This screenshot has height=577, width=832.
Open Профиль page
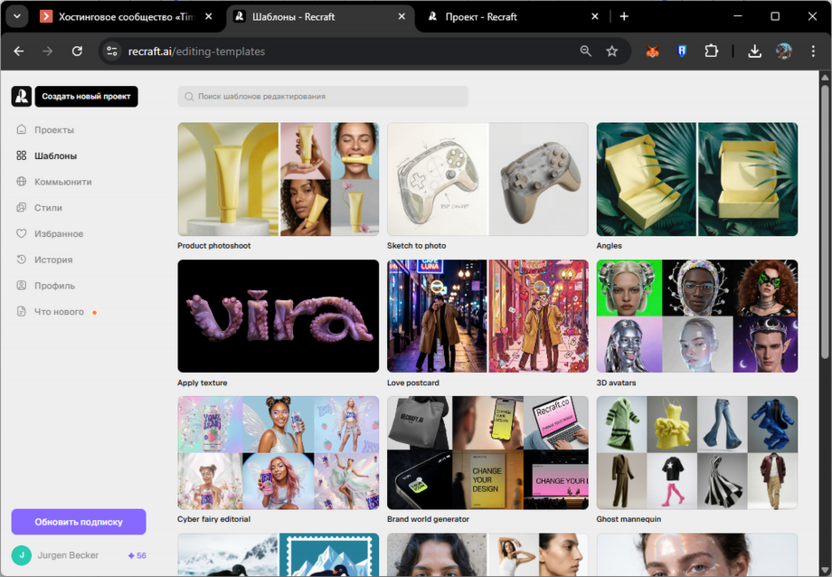coord(55,286)
